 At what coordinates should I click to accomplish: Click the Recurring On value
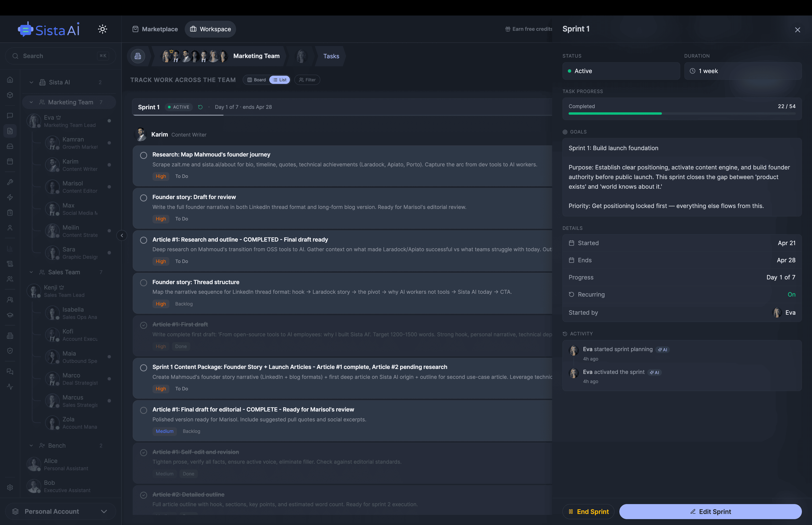click(791, 294)
